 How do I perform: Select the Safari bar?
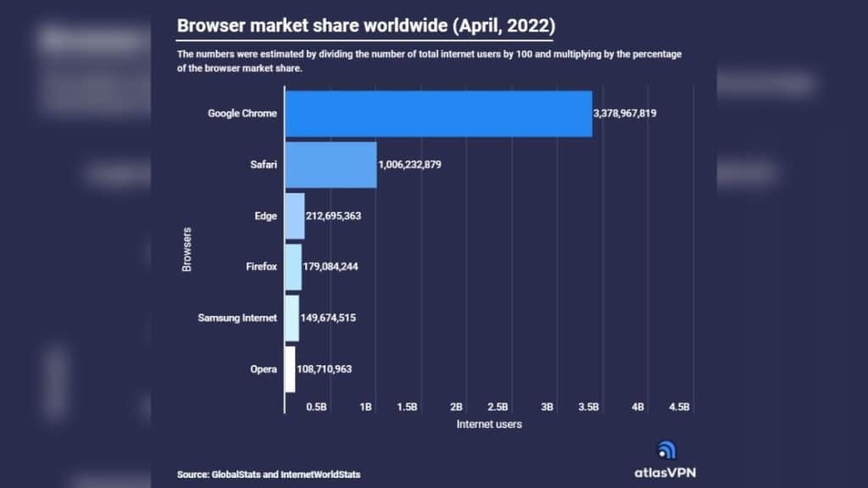[331, 165]
